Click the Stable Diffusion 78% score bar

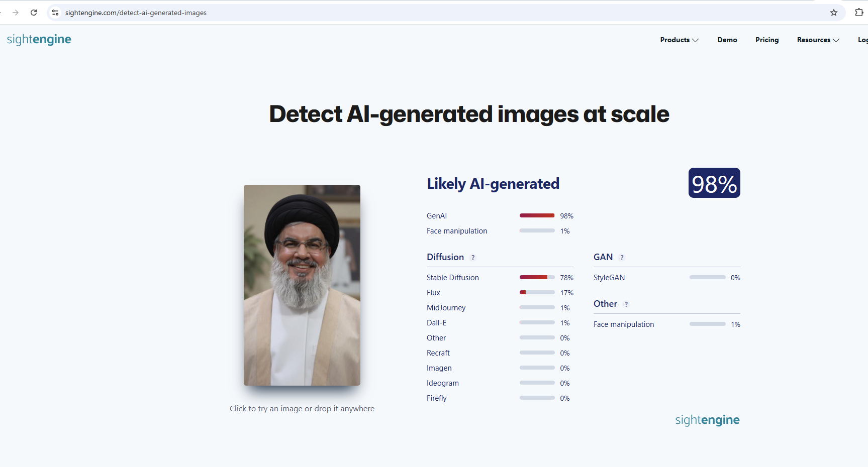[537, 277]
